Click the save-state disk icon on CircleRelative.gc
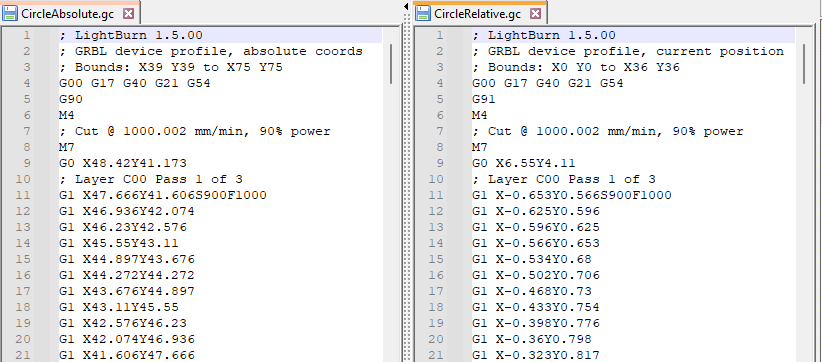This screenshot has width=822, height=362. [x=423, y=14]
